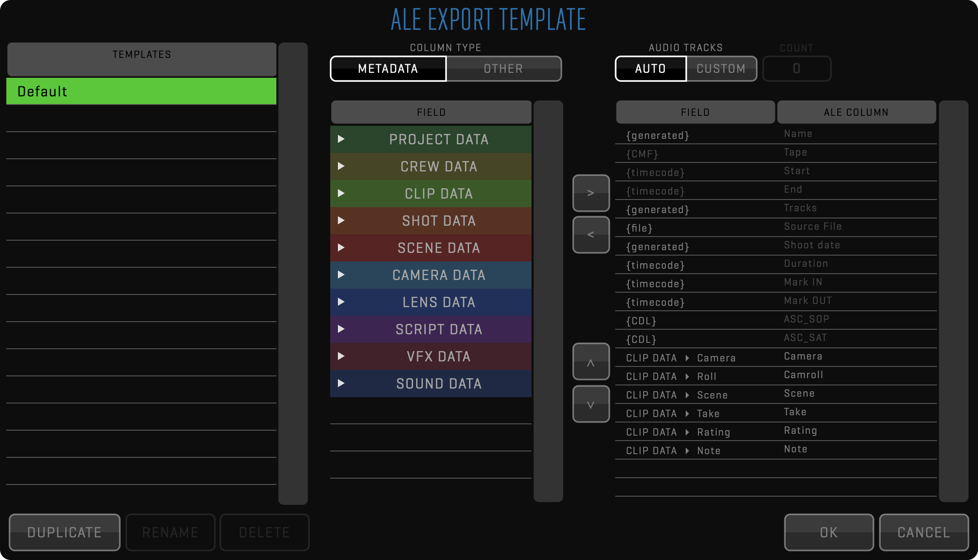This screenshot has width=978, height=560.
Task: Switch column type to OTHER
Action: tap(503, 69)
